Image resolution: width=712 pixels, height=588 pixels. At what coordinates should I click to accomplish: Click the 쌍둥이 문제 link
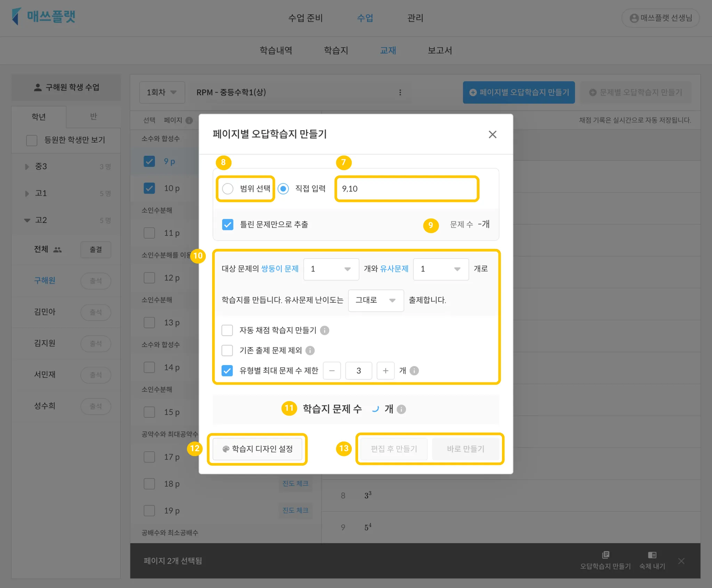point(280,269)
